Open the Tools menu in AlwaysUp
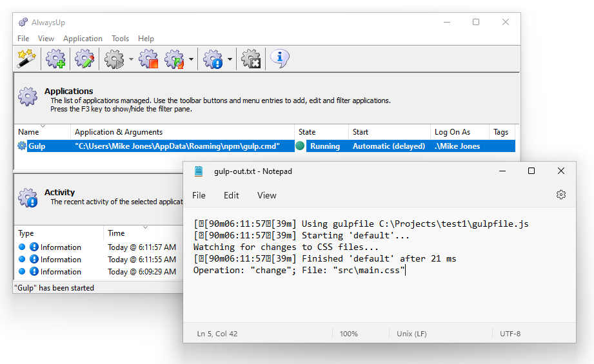This screenshot has width=594, height=364. (120, 39)
